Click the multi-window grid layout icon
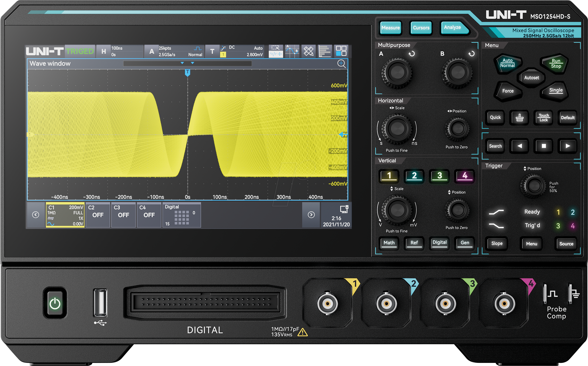588x366 pixels. (x=342, y=51)
